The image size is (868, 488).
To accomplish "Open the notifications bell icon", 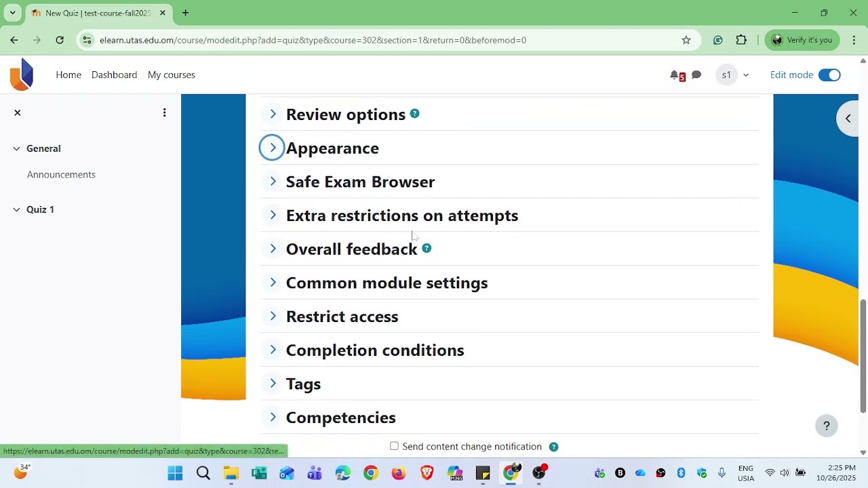I will 675,75.
